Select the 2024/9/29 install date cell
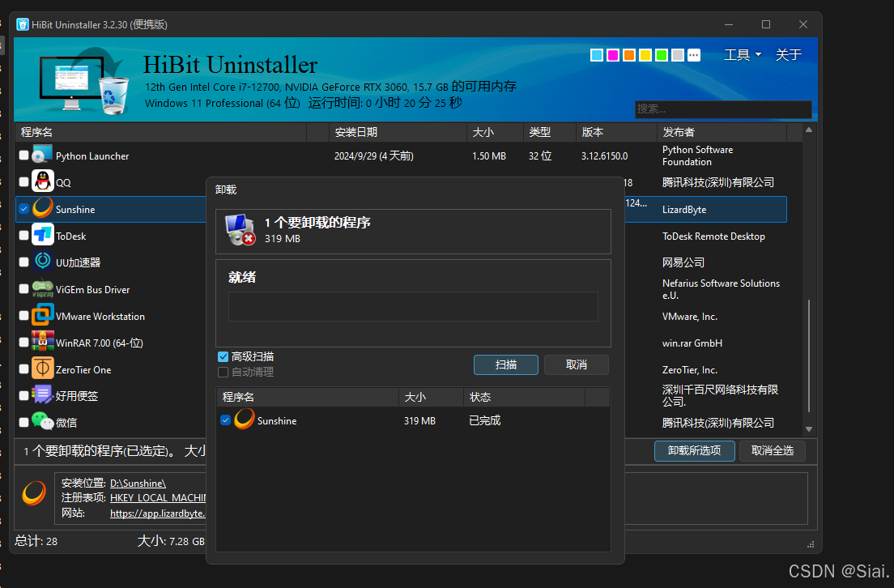The width and height of the screenshot is (894, 588). [373, 156]
